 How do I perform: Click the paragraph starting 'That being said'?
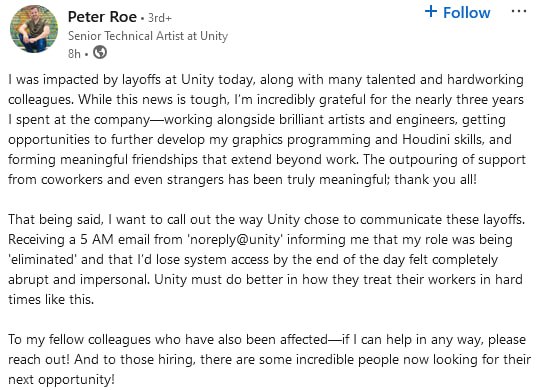267,259
